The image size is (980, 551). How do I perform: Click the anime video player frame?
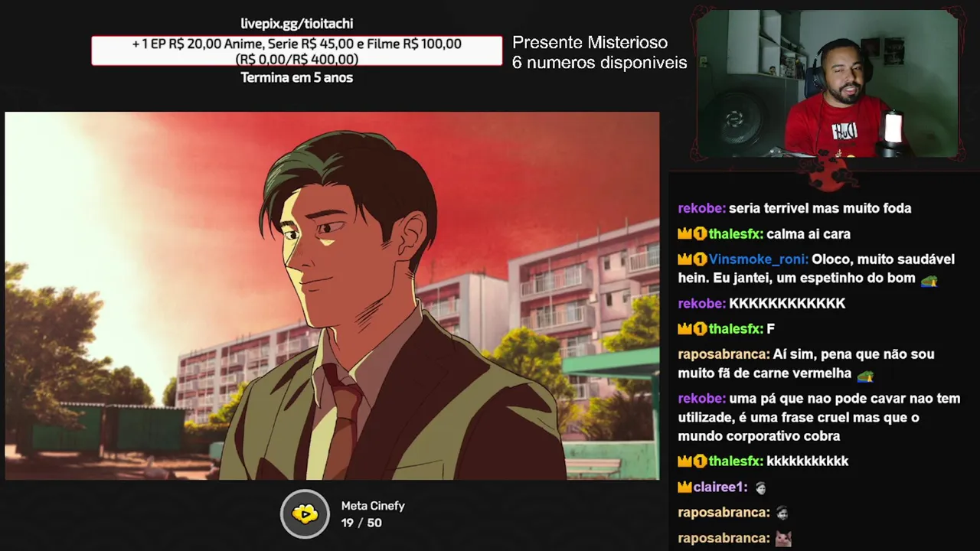332,296
